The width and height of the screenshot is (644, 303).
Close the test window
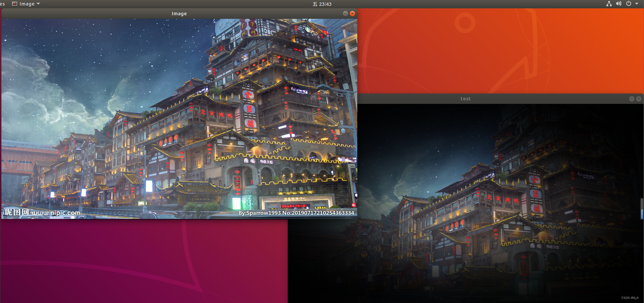[639, 99]
